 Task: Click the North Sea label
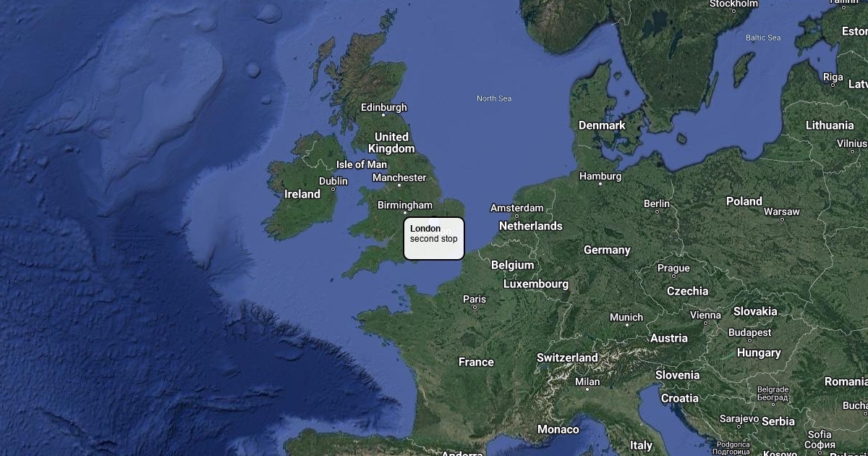(494, 98)
